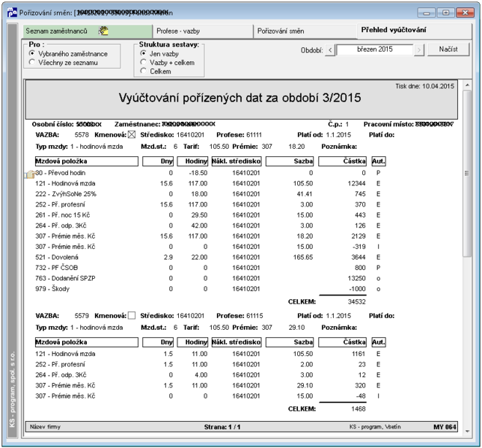Select row 521 - Dovolená
The height and width of the screenshot is (448, 482).
point(208,257)
